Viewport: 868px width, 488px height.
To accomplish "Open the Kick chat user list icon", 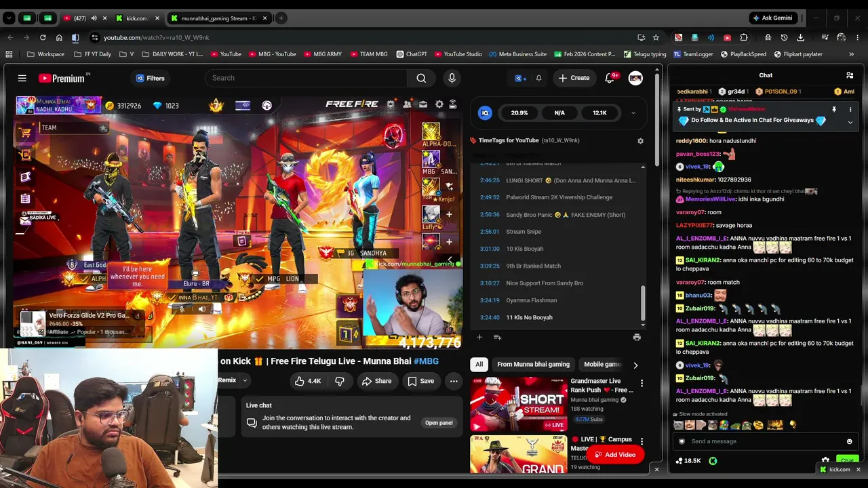I will pos(850,75).
